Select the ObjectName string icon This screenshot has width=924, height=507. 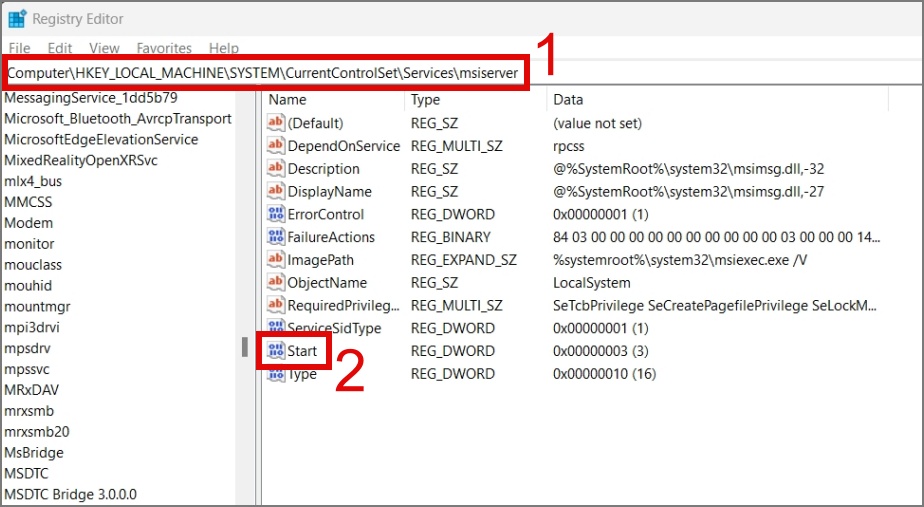(275, 282)
